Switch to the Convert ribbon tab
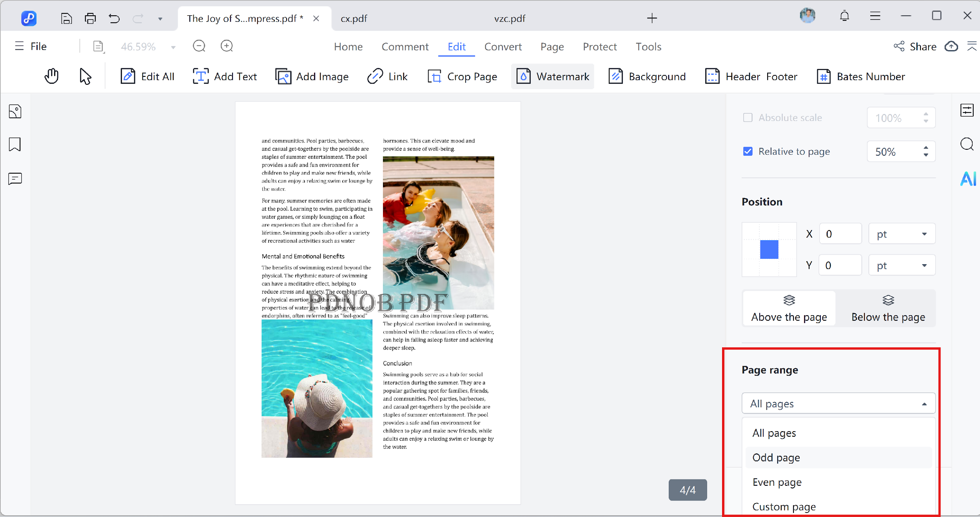The image size is (980, 517). click(503, 46)
